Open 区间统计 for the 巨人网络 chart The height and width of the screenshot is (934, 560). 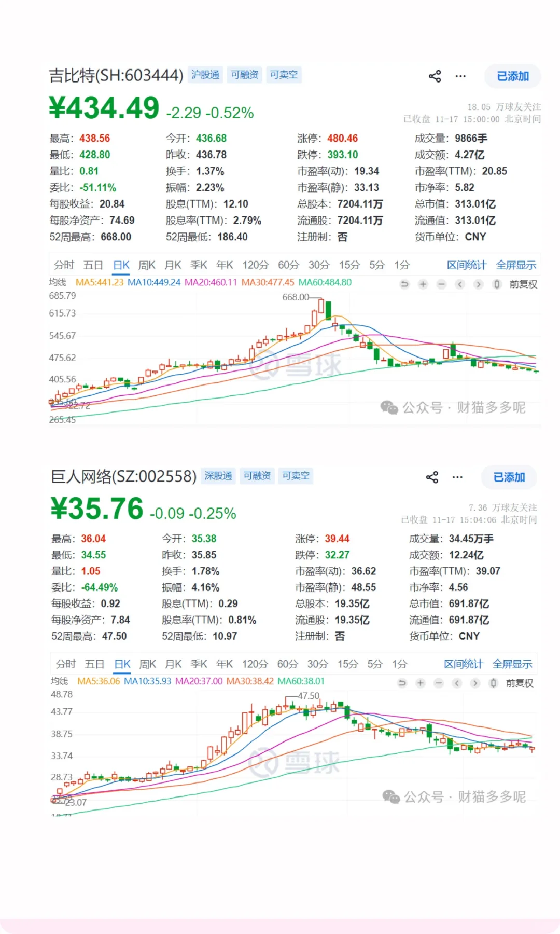[x=464, y=664]
